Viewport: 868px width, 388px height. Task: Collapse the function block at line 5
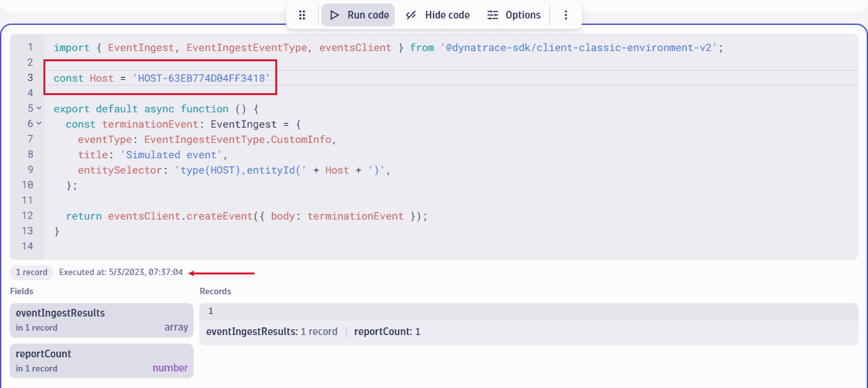coord(39,108)
